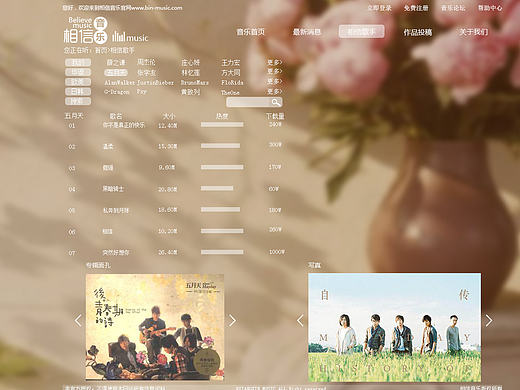Choose artist 薛之谦

(116, 62)
